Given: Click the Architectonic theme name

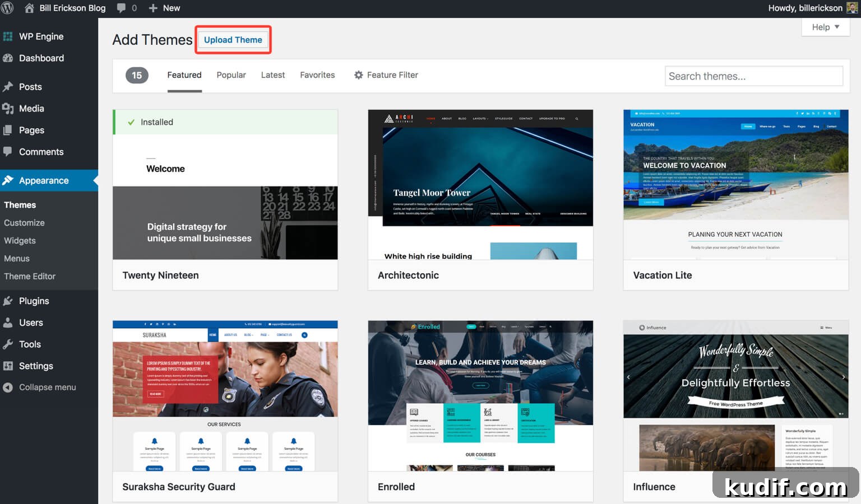Looking at the screenshot, I should (408, 276).
